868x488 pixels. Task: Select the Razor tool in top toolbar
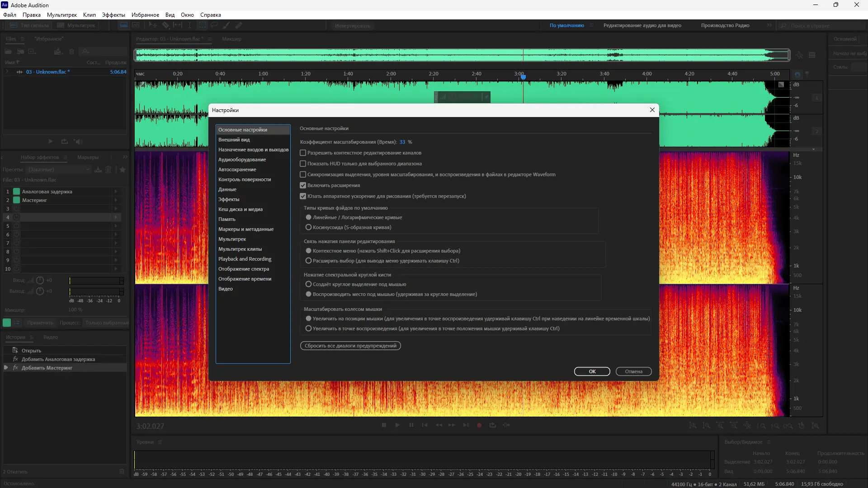165,25
